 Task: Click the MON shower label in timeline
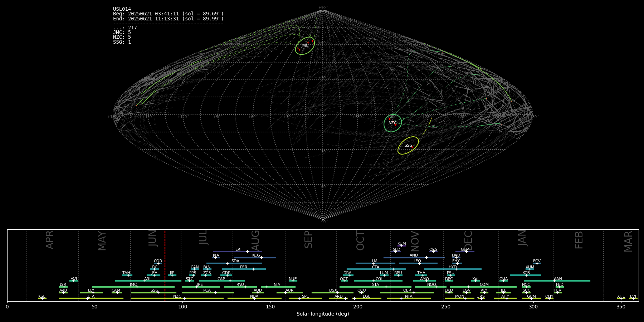pyautogui.click(x=460, y=297)
